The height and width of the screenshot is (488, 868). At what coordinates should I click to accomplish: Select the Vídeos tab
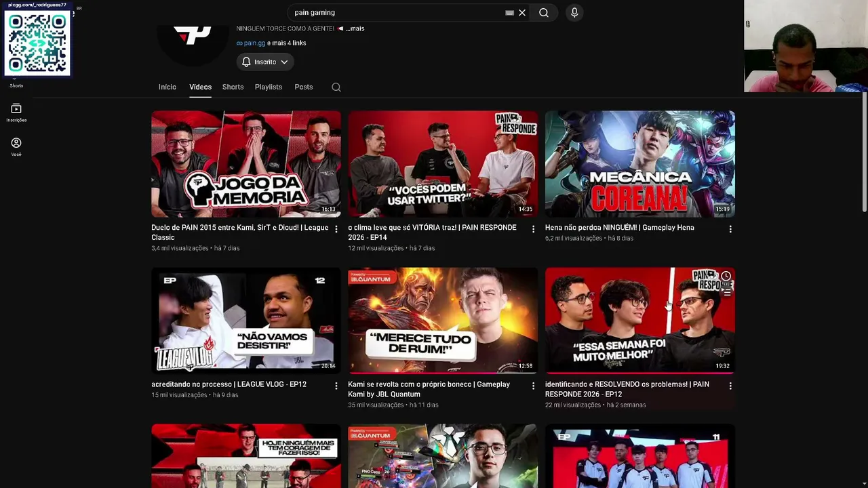click(x=200, y=87)
